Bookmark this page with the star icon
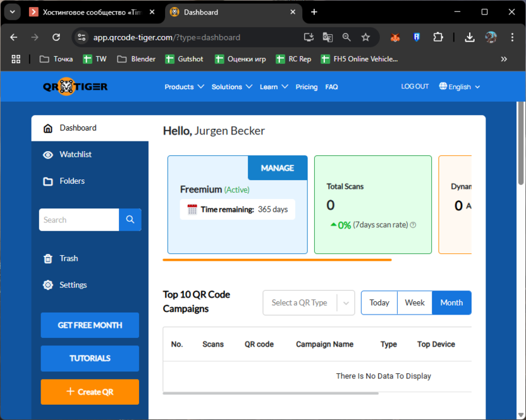This screenshot has height=420, width=526. click(365, 37)
